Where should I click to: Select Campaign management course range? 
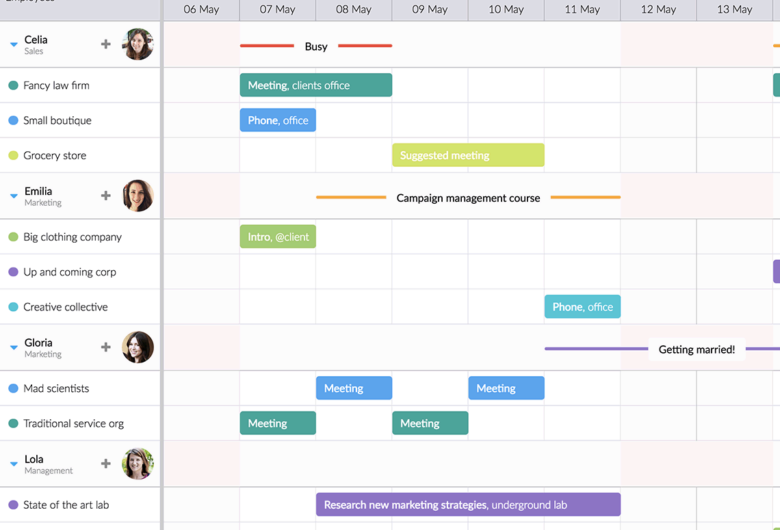pyautogui.click(x=468, y=198)
